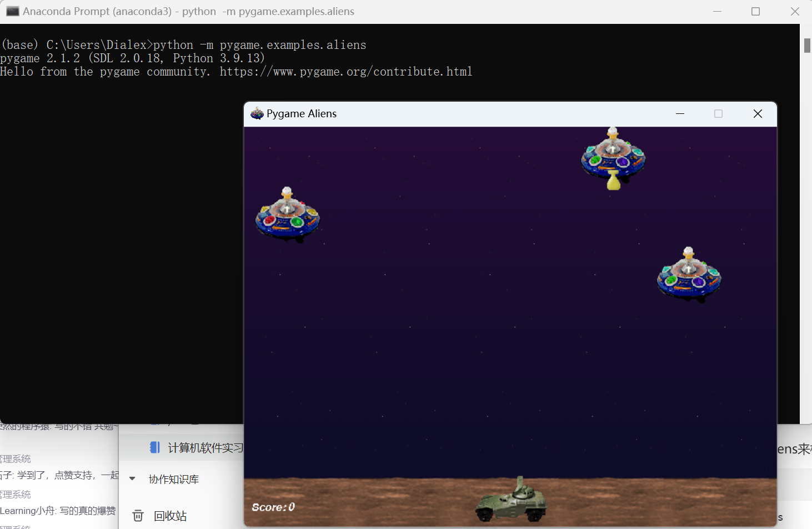Click the Pygame Aliens window title

click(x=302, y=113)
